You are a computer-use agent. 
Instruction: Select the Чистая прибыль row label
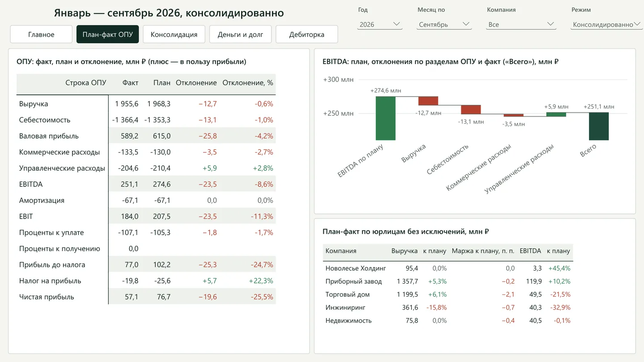47,297
